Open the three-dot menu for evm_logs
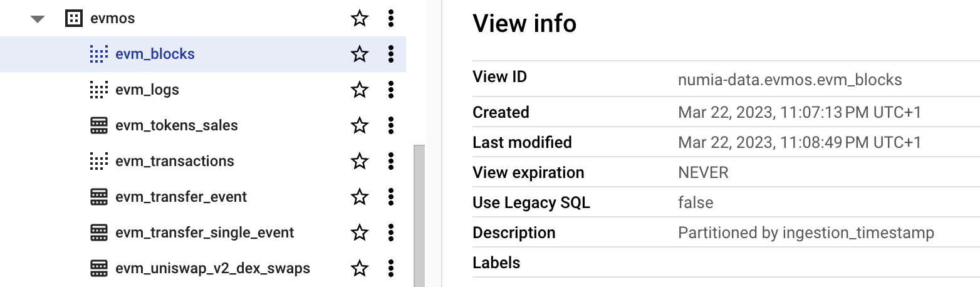980x287 pixels. (391, 90)
